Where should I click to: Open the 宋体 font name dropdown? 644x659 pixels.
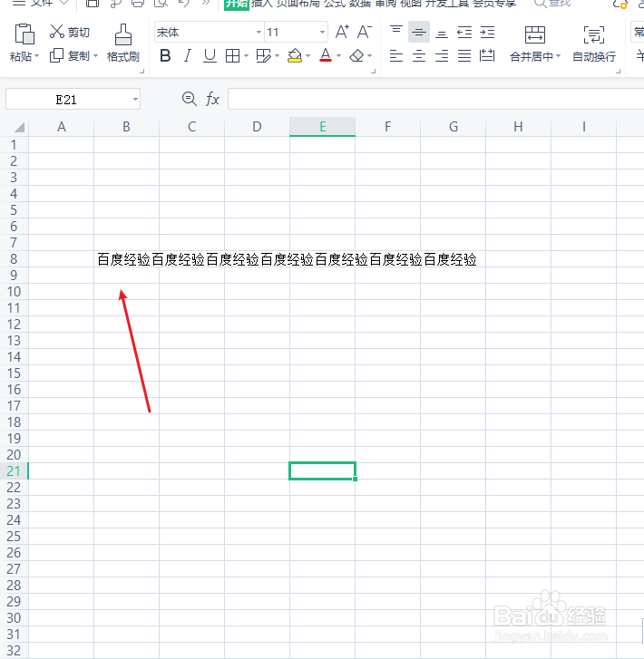coord(259,32)
